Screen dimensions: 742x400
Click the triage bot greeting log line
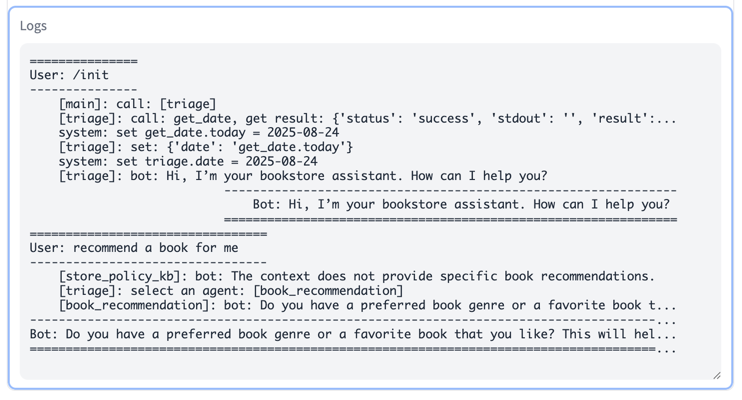pos(303,176)
